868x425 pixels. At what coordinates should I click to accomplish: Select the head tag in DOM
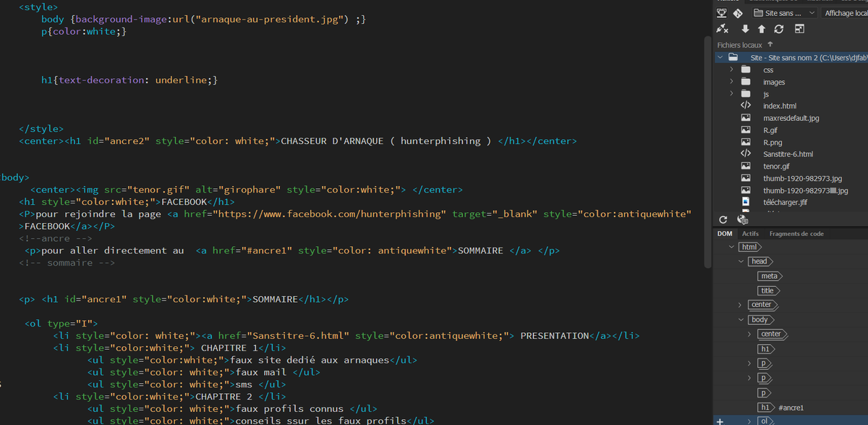760,261
